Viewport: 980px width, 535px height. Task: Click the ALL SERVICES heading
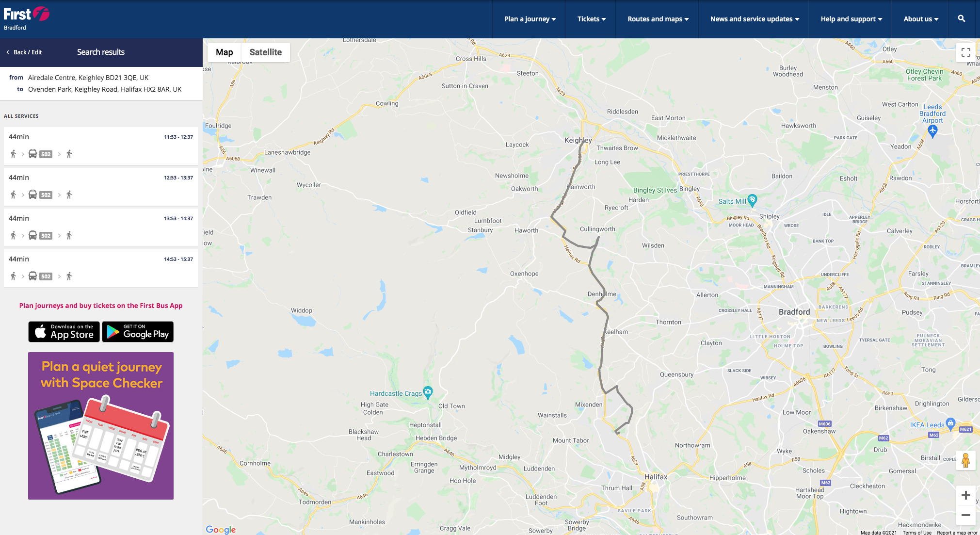pos(21,116)
